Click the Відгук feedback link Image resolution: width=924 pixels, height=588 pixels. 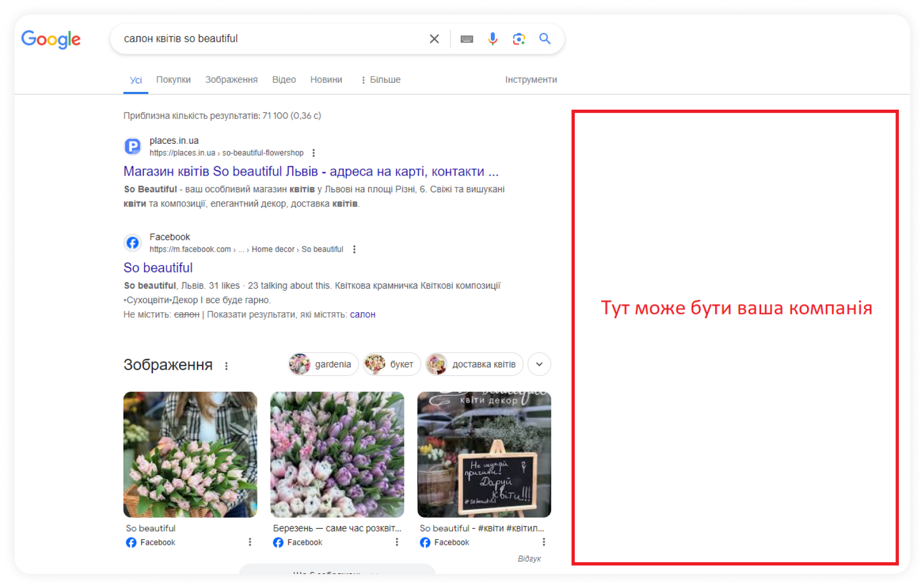point(529,558)
